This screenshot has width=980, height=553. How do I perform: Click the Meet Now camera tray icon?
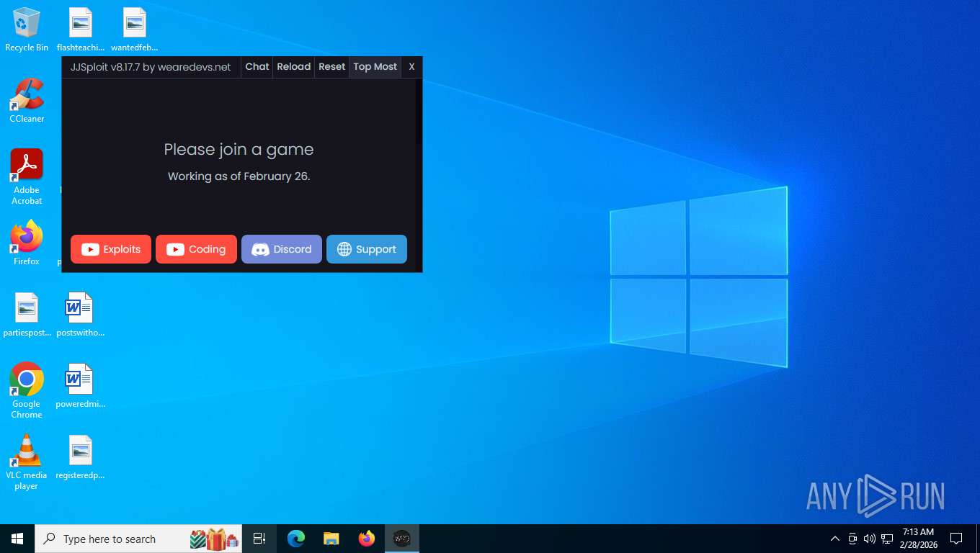[852, 539]
